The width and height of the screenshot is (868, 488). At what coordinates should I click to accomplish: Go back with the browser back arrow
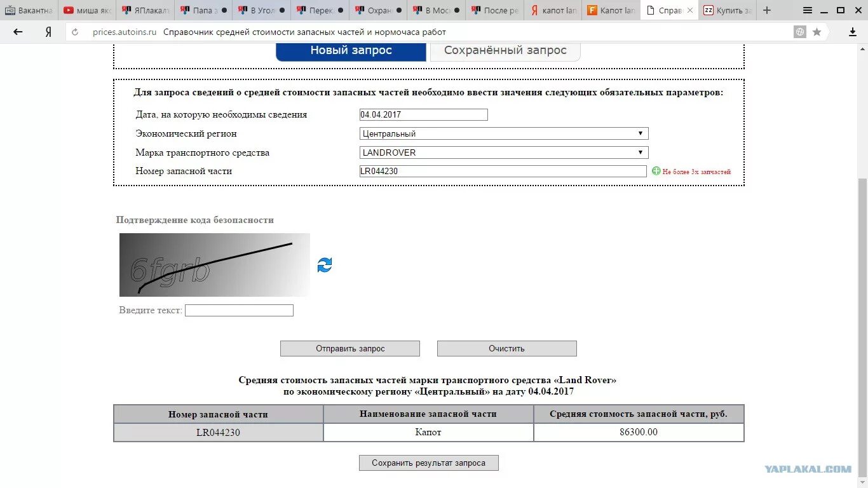(x=18, y=32)
